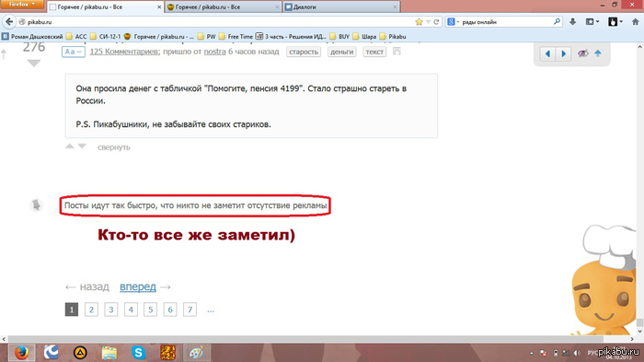Click the назад previous-page link
The height and width of the screenshot is (362, 644).
pos(95,286)
